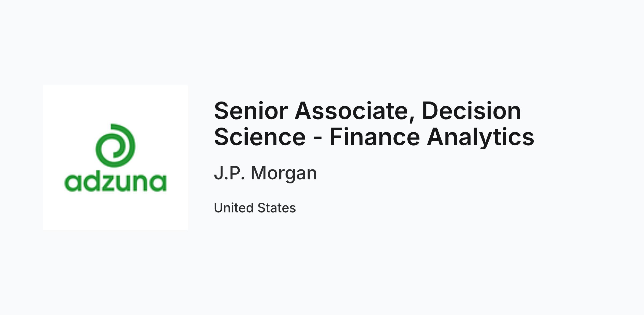Click the J.P. initials in company name

[229, 173]
